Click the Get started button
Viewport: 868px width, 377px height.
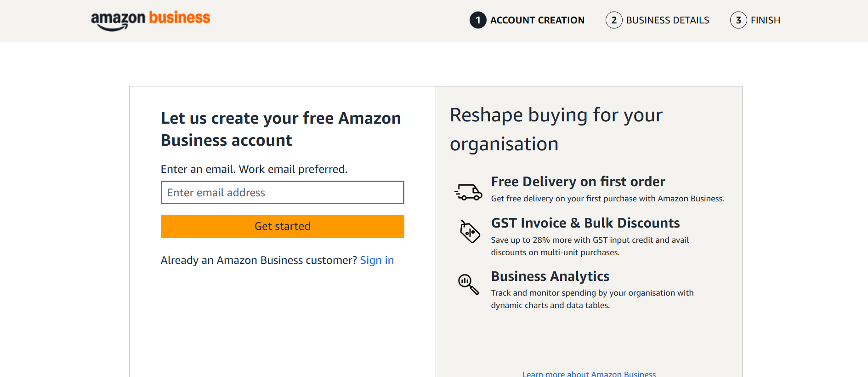pos(282,226)
